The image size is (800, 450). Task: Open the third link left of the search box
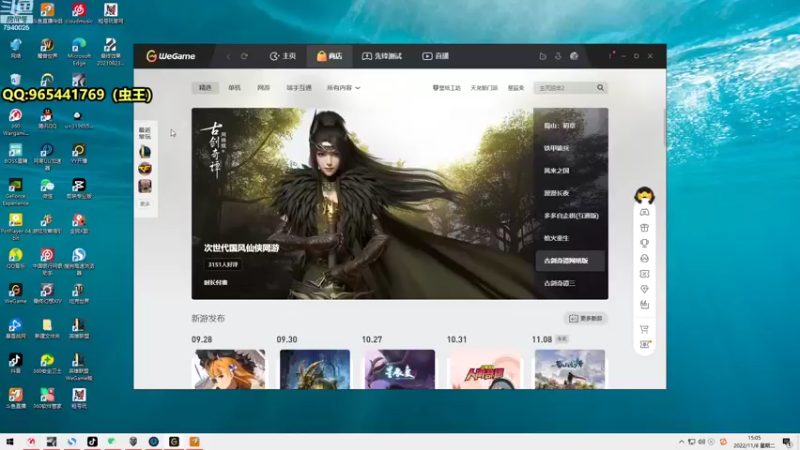point(516,88)
